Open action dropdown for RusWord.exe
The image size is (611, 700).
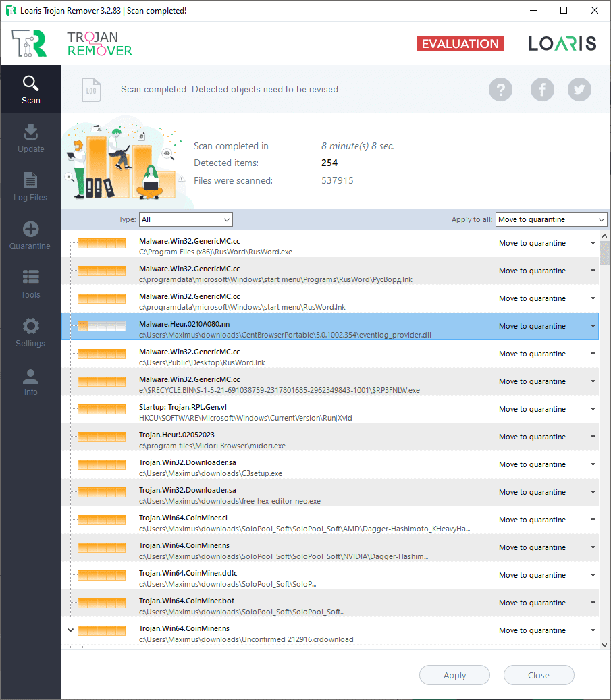(593, 243)
